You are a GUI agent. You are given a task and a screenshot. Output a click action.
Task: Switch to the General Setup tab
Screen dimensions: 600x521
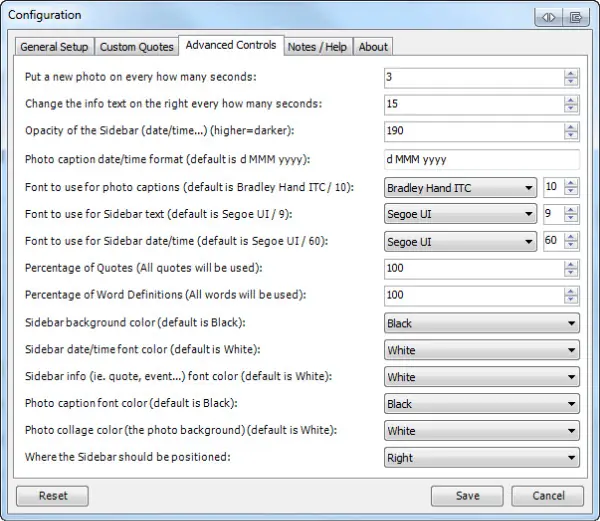coord(54,47)
